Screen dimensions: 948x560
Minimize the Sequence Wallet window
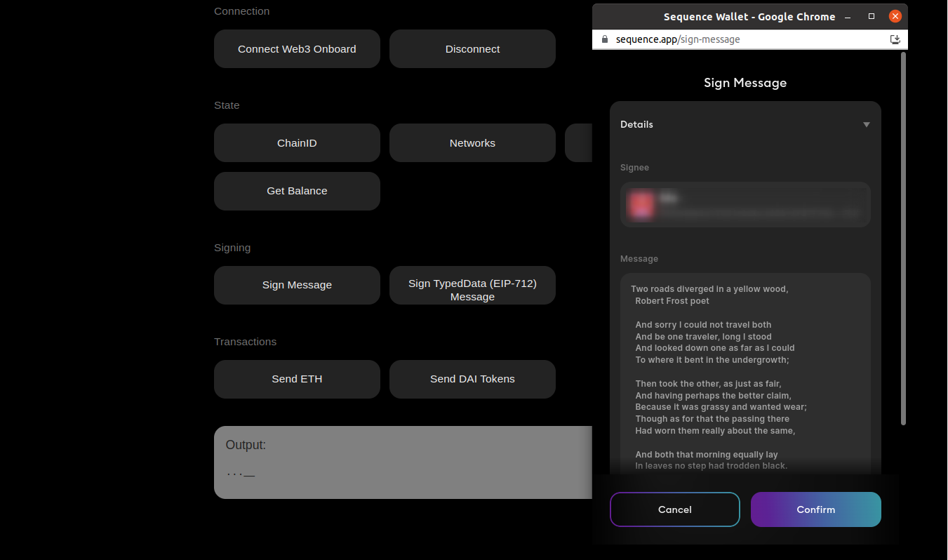click(848, 16)
